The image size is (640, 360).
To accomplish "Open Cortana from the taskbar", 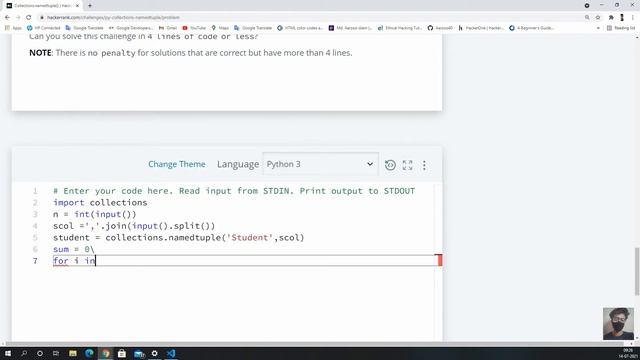I will [x=40, y=353].
